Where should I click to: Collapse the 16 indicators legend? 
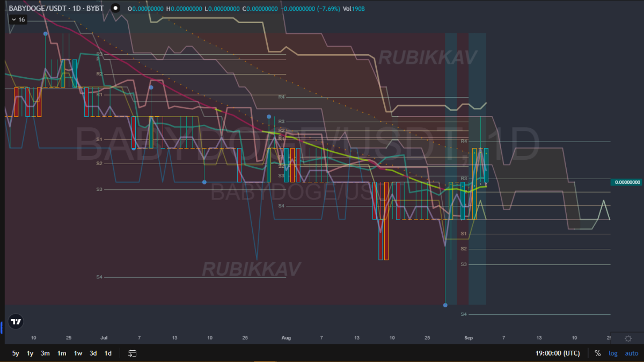(18, 19)
